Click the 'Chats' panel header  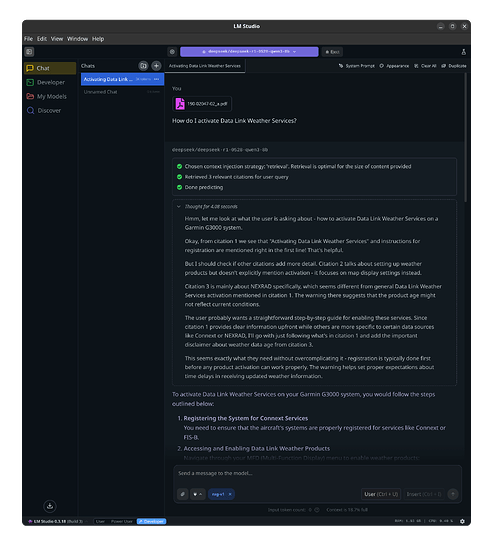tap(88, 66)
